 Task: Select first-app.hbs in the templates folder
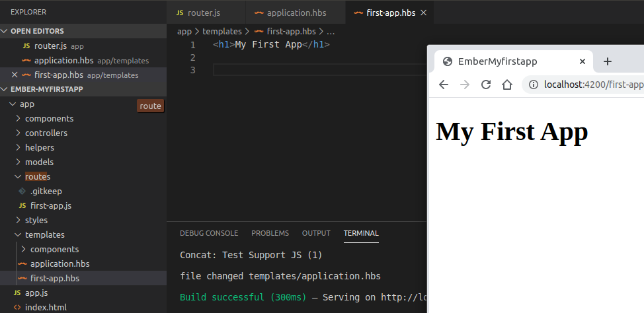pos(83,278)
